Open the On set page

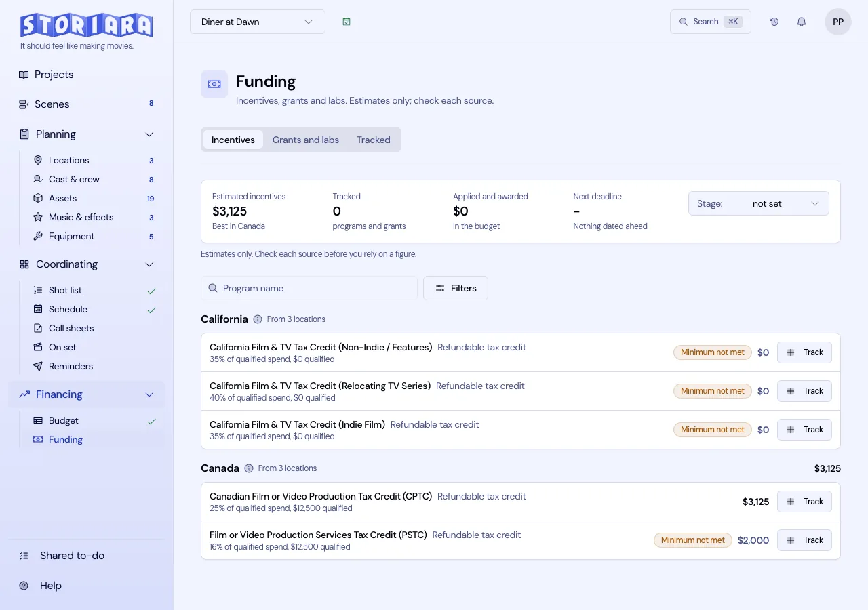[93, 347]
